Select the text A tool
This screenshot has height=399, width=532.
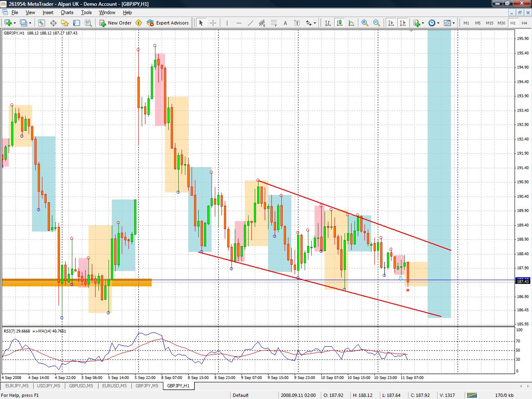point(286,23)
